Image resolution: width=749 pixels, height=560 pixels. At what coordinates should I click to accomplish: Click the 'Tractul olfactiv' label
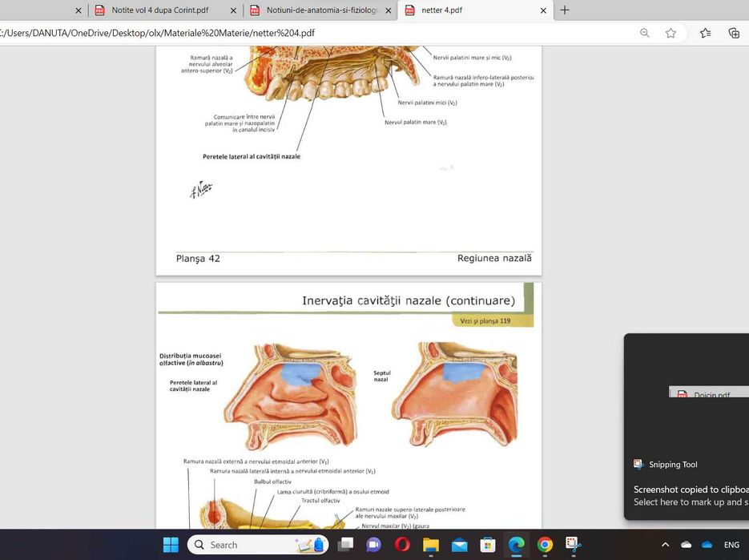320,501
